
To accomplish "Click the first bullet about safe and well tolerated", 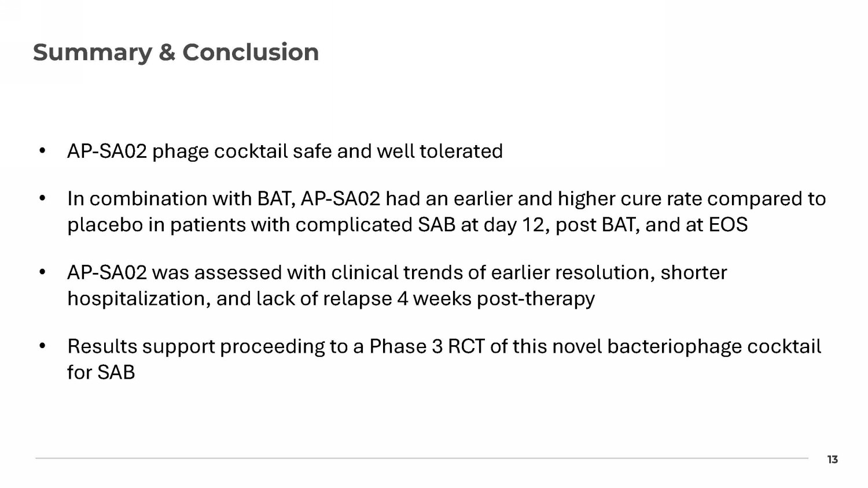I will (285, 151).
